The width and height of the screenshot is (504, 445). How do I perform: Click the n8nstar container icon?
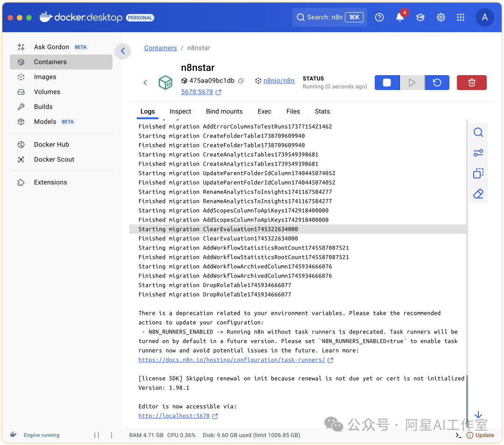click(165, 83)
